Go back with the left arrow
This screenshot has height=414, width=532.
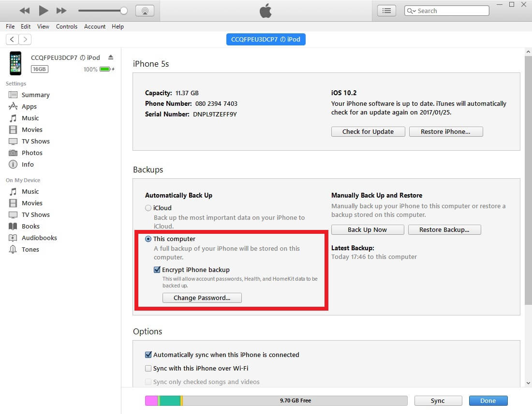click(x=12, y=40)
